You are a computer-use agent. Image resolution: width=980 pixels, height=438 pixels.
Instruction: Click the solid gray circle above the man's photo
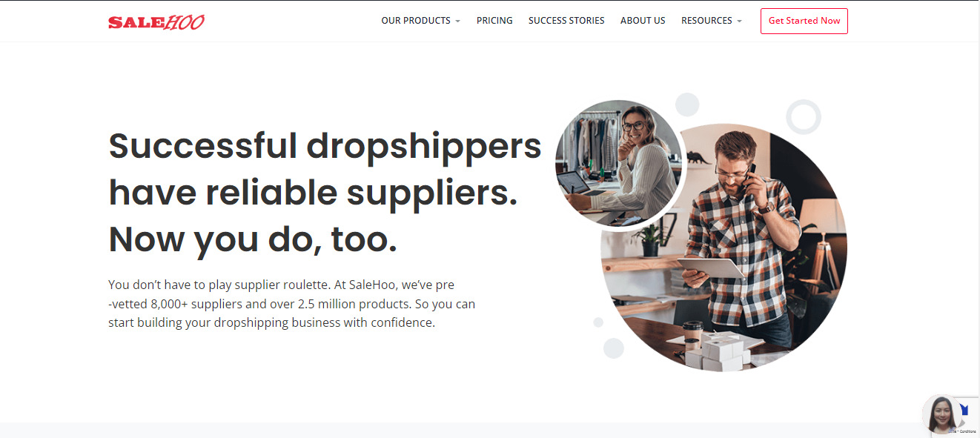[x=687, y=104]
